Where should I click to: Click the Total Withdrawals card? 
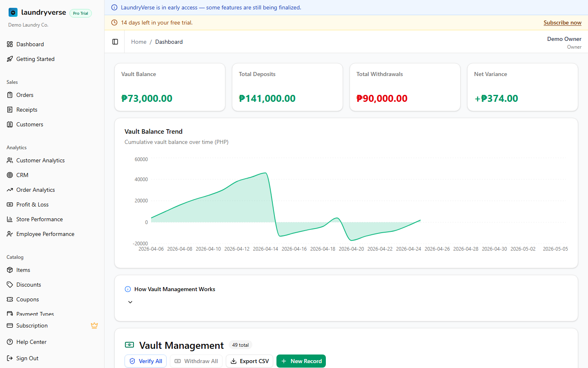pyautogui.click(x=405, y=87)
